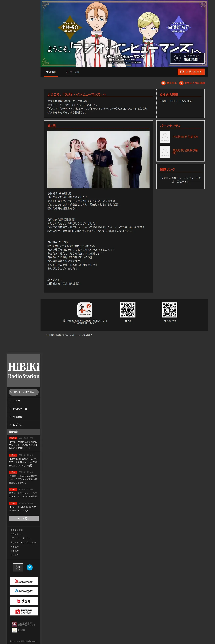Choose ログイン in the sidebar menu
Screen dimensions: 215x644
pos(24,425)
